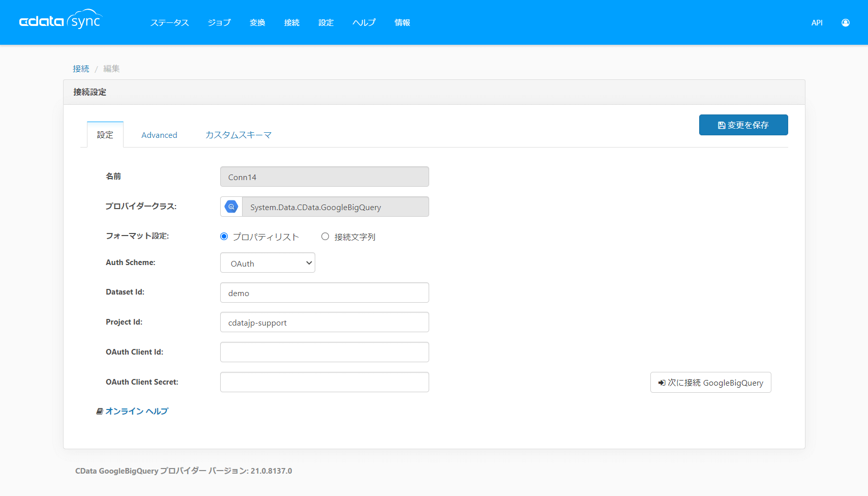868x496 pixels.
Task: Click the Google BigQuery provider icon
Action: [x=231, y=207]
